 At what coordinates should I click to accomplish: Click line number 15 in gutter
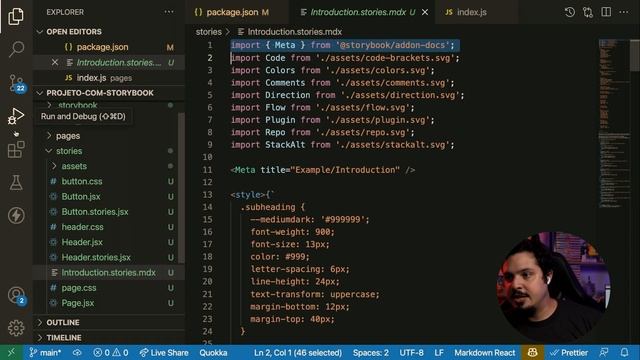coord(207,220)
